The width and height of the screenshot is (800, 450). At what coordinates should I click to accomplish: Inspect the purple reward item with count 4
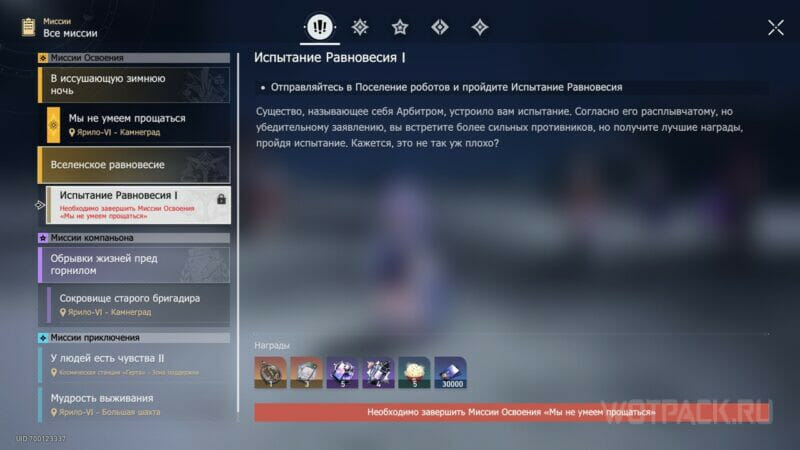[x=378, y=372]
